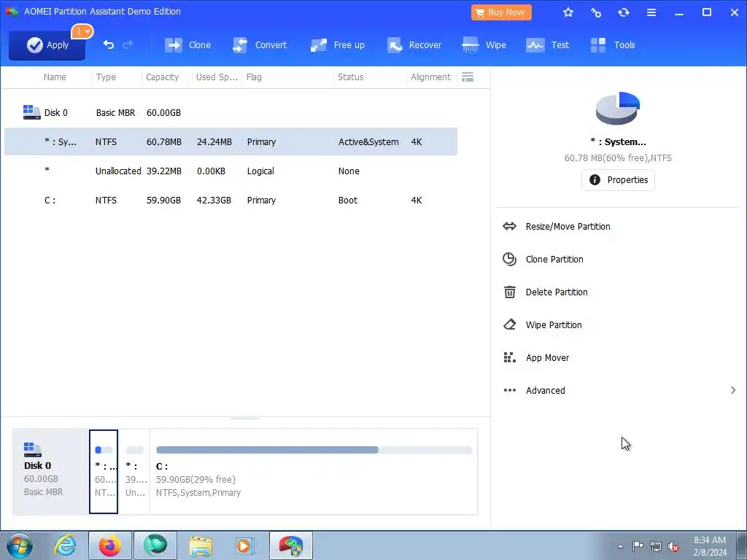Click Resize/Move Partition
The width and height of the screenshot is (747, 560).
click(568, 227)
